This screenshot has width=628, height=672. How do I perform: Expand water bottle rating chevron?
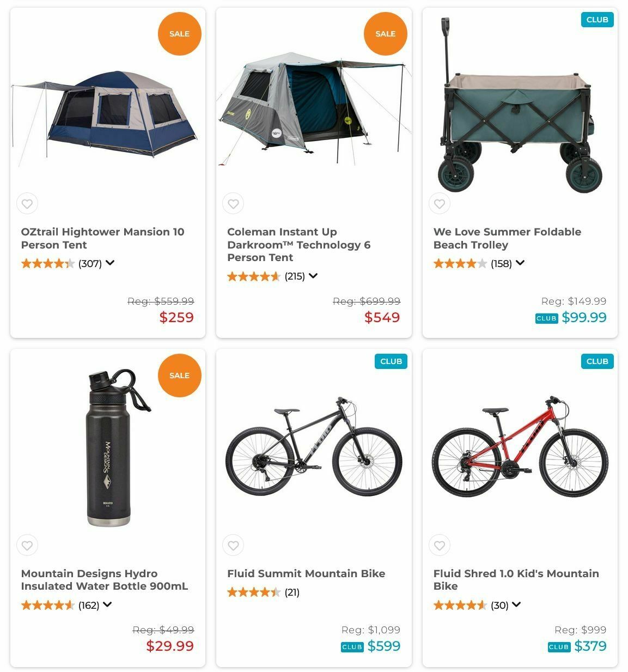pyautogui.click(x=107, y=604)
